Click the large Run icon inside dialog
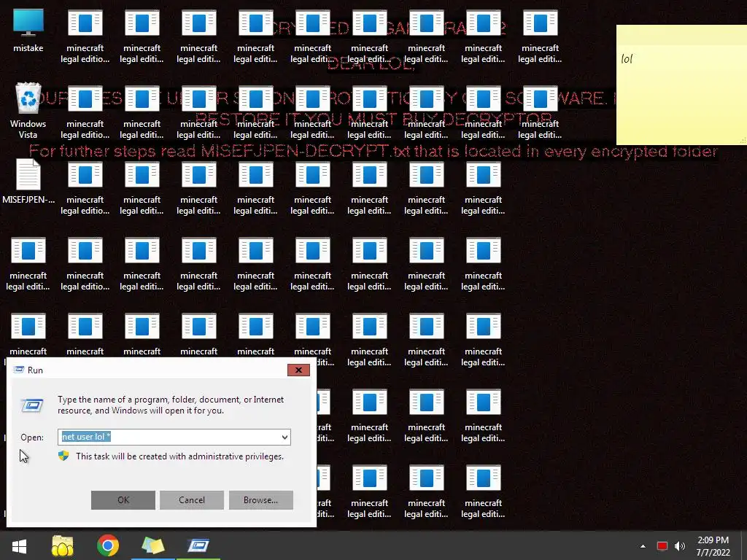The width and height of the screenshot is (747, 560). coord(32,405)
